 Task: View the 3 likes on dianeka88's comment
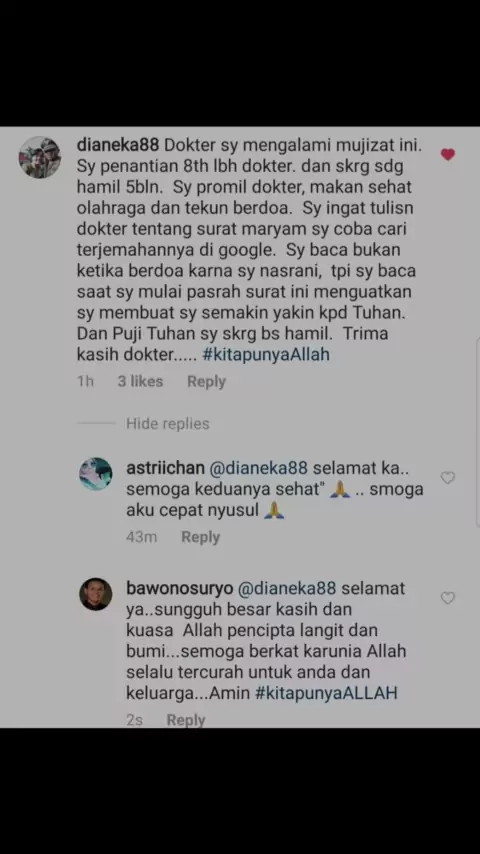tap(140, 381)
